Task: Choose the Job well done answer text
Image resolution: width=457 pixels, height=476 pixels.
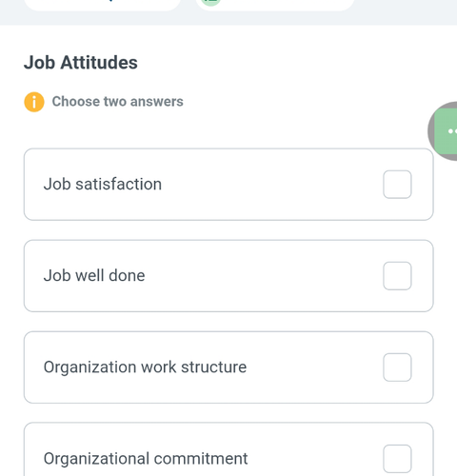Action: pyautogui.click(x=94, y=275)
